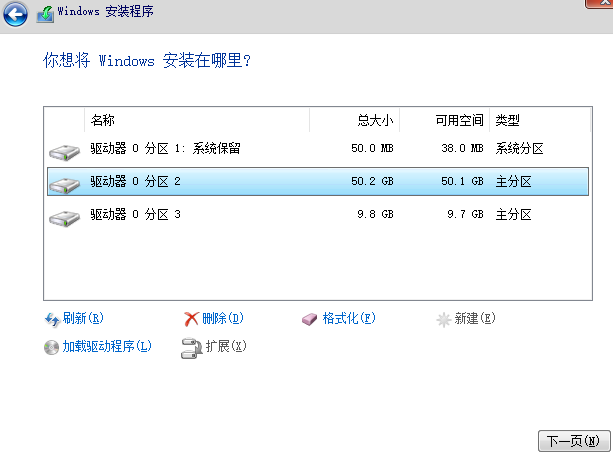The image size is (613, 476).
Task: Click the back arrow button
Action: click(16, 15)
